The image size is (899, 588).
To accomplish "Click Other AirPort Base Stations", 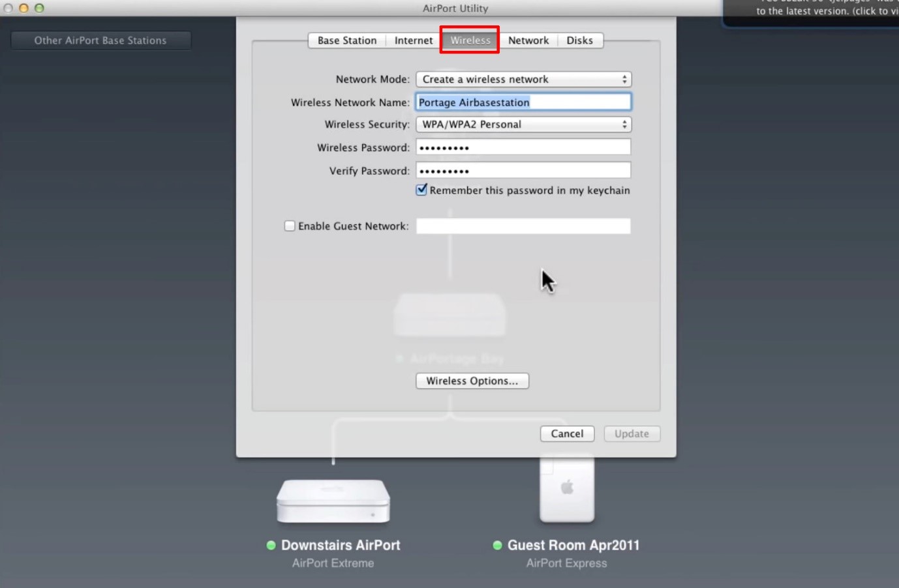I will click(101, 40).
